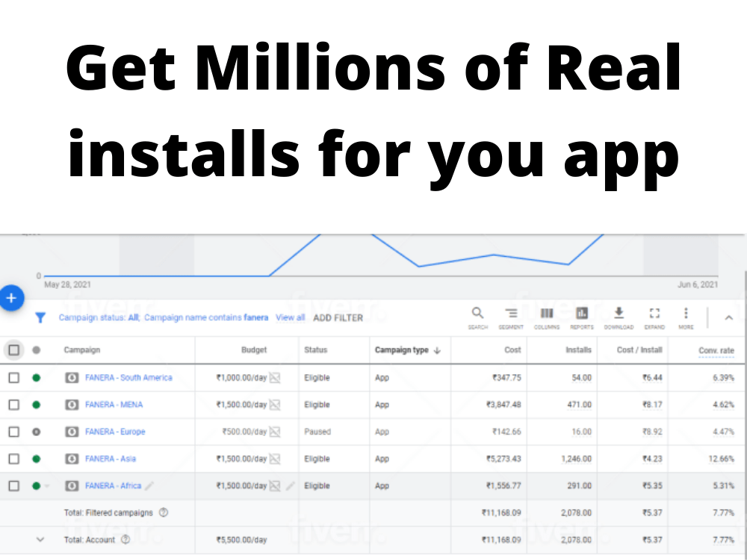Click the budget chart icon in South America row
The height and width of the screenshot is (560, 747).
(275, 378)
